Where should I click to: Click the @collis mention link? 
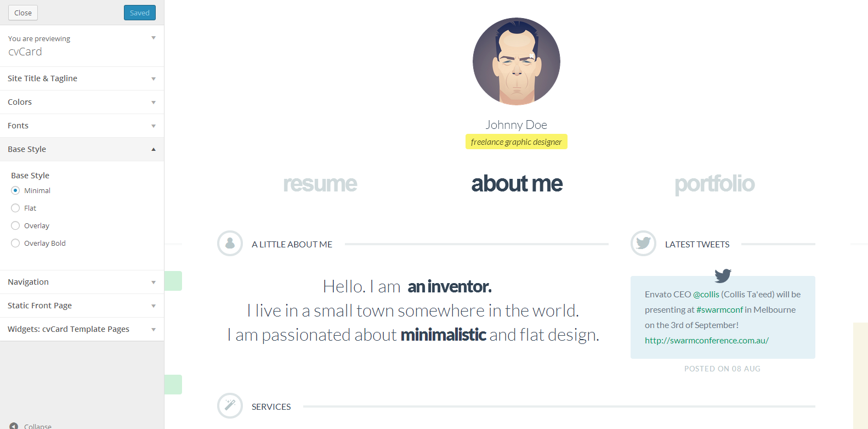(x=706, y=294)
